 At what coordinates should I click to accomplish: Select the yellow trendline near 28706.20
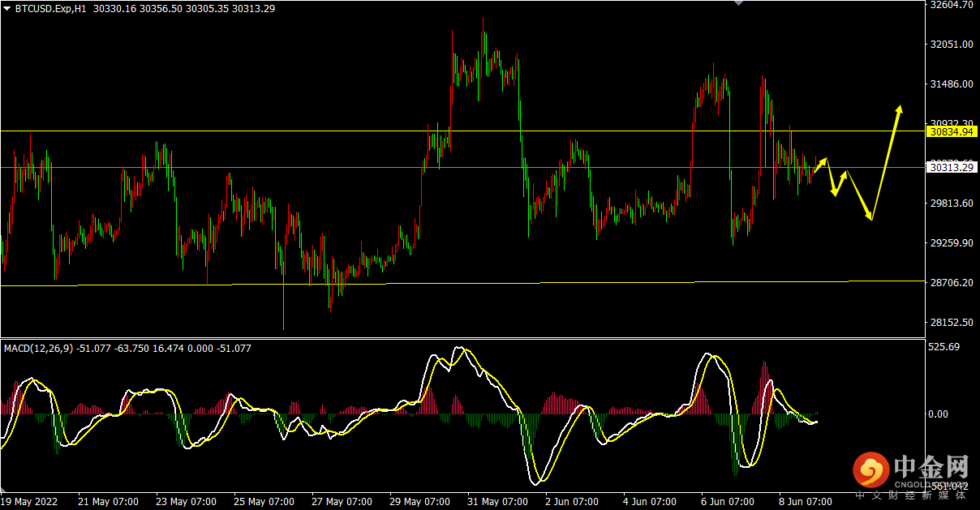point(462,283)
